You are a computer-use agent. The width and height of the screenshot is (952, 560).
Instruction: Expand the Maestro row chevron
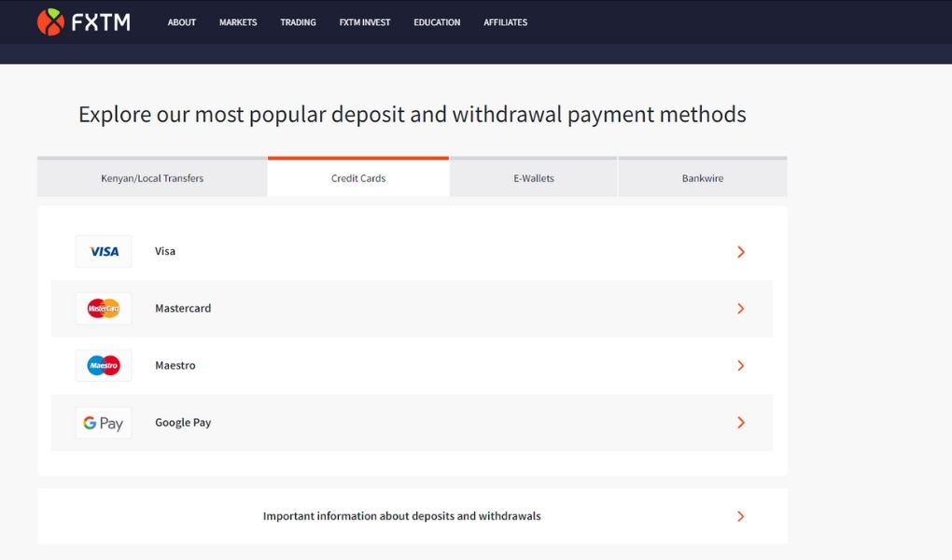pos(741,366)
